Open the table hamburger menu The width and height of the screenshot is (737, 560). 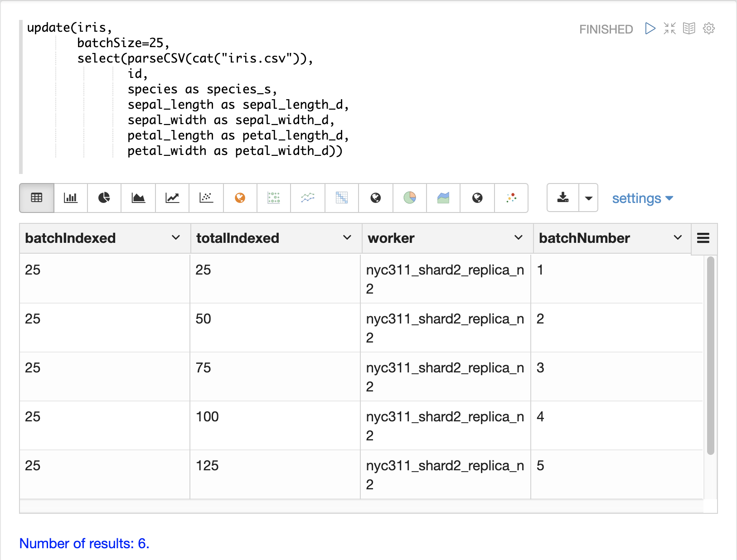click(703, 238)
